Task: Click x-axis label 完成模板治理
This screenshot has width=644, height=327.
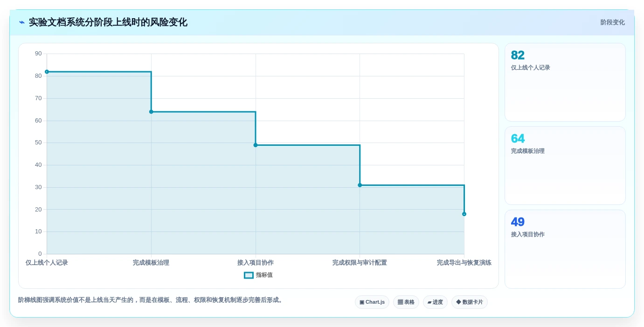Action: click(151, 263)
